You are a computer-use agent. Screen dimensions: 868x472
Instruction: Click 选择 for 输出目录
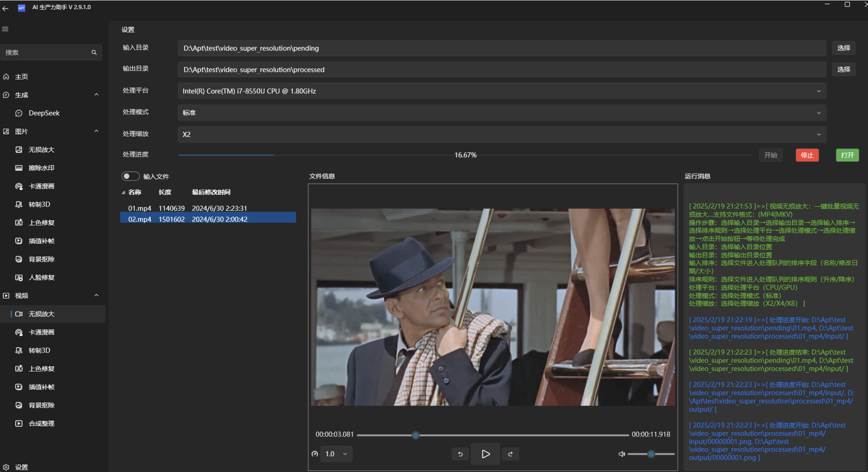pyautogui.click(x=843, y=69)
